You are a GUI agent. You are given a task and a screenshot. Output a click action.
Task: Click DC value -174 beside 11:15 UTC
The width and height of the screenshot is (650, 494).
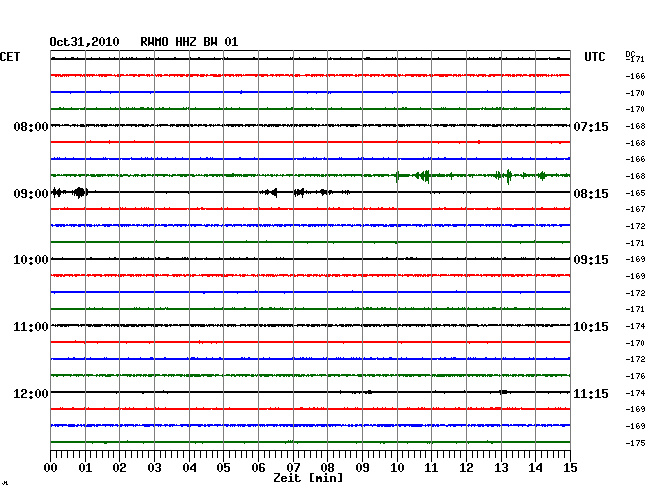click(x=635, y=393)
